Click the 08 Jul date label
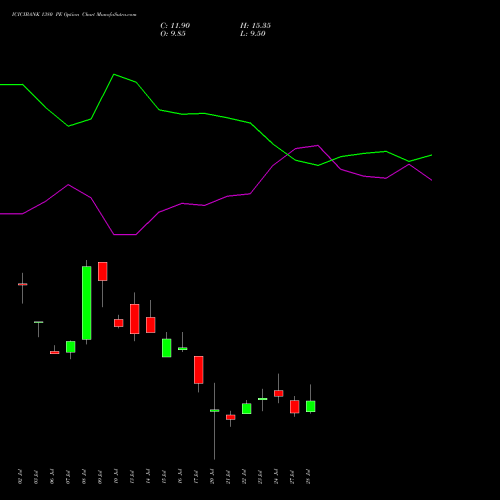The height and width of the screenshot is (500, 500). coord(84,477)
